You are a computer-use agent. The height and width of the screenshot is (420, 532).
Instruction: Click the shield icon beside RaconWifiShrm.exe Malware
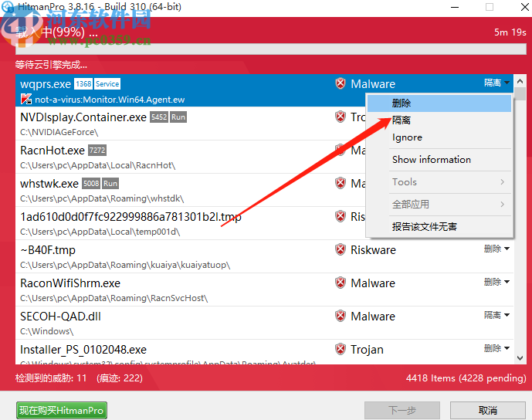point(341,283)
